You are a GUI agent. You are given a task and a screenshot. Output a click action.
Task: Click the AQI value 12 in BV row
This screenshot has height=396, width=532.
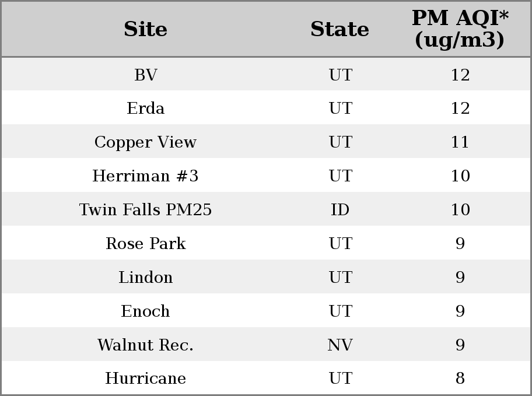point(460,75)
